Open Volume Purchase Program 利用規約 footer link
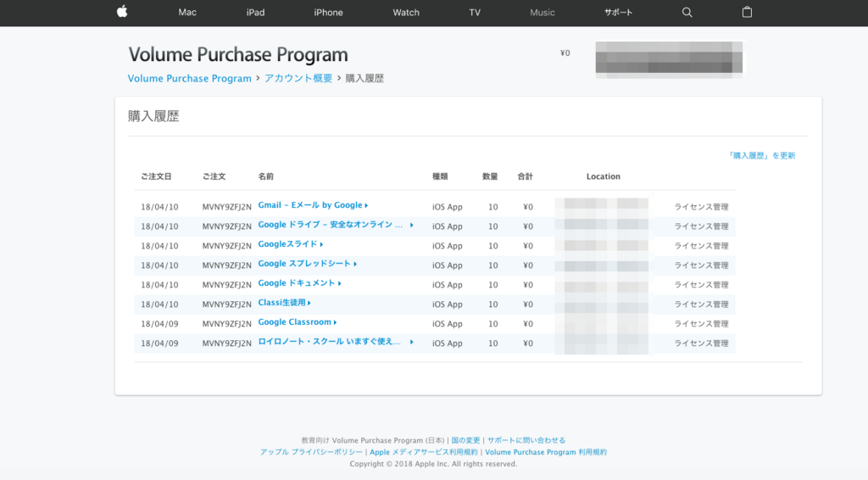This screenshot has height=480, width=868. 546,452
